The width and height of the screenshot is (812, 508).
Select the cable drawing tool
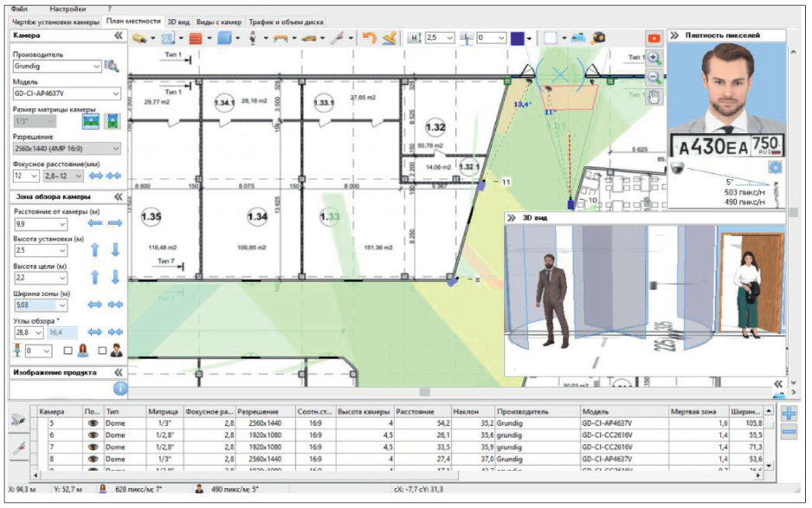pyautogui.click(x=337, y=38)
